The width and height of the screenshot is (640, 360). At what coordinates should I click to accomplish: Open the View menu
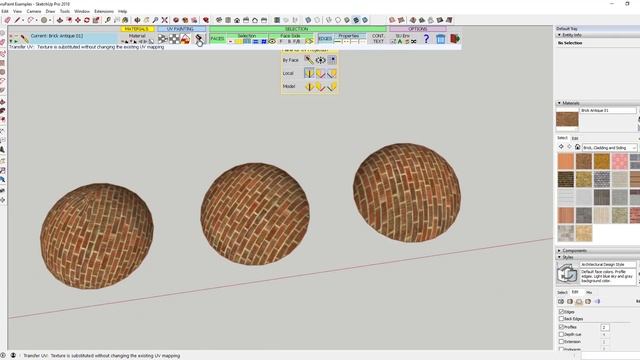(x=18, y=11)
